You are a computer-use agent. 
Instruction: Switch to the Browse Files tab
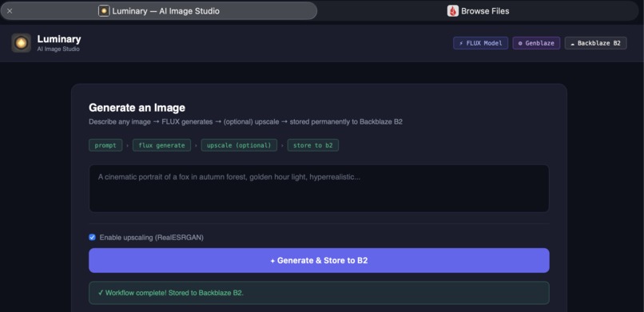tap(478, 10)
